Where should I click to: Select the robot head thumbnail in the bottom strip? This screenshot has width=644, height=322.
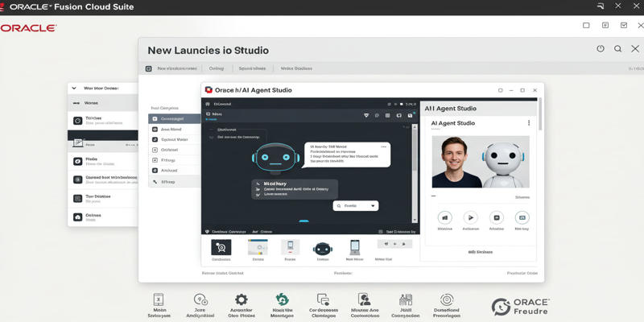coord(323,248)
